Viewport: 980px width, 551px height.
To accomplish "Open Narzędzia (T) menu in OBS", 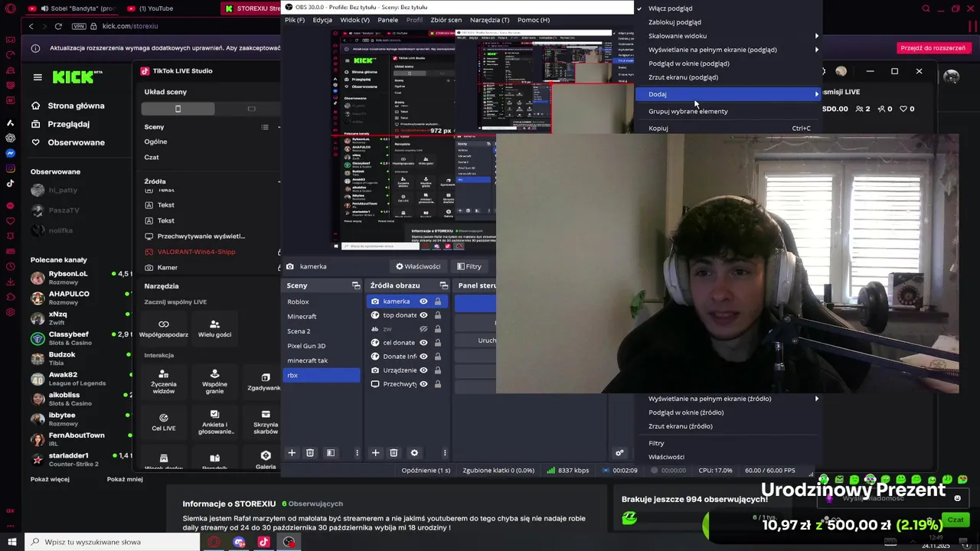I will coord(490,20).
